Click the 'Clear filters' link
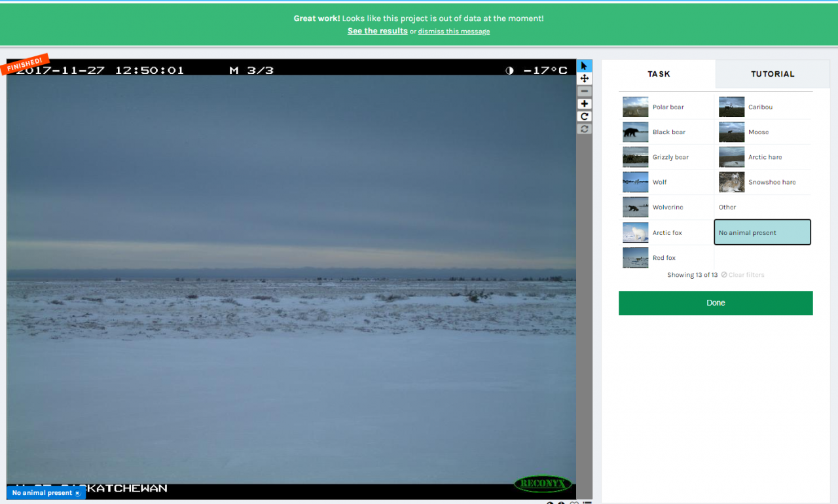The image size is (838, 504). [742, 275]
